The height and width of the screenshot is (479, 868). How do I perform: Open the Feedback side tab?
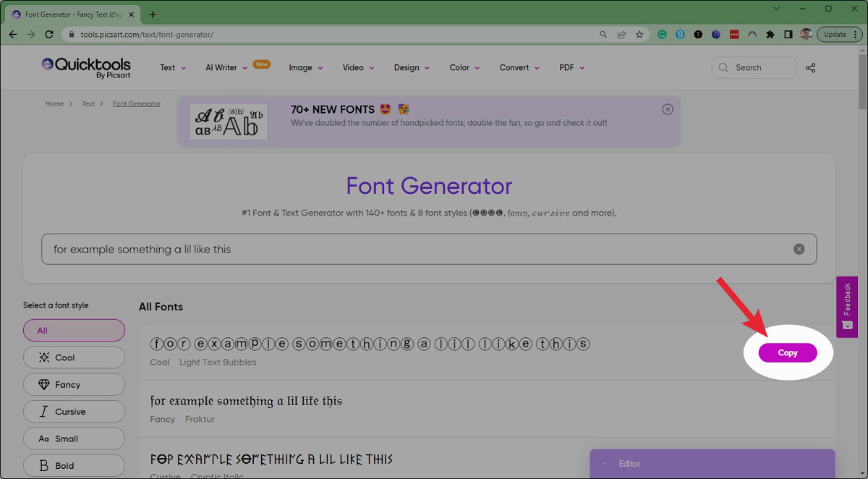(x=847, y=307)
